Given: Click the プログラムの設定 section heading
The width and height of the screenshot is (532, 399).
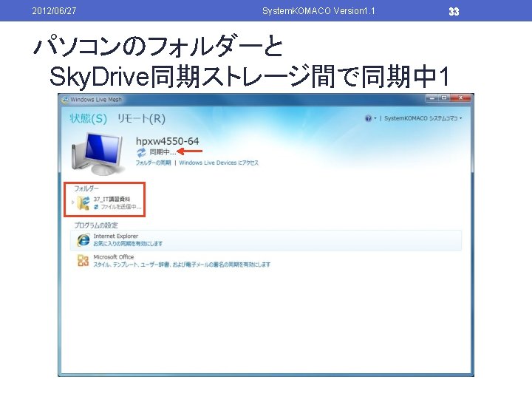Looking at the screenshot, I should [x=96, y=225].
